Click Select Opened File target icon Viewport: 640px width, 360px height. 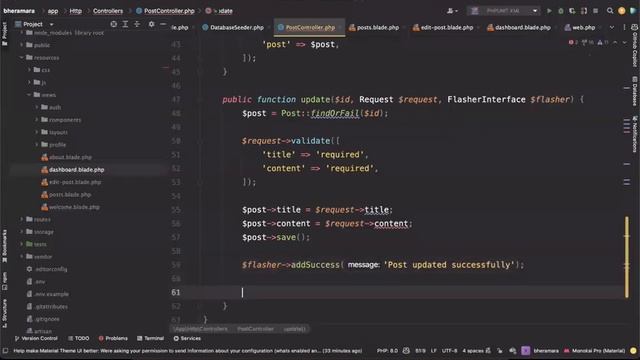pos(113,24)
